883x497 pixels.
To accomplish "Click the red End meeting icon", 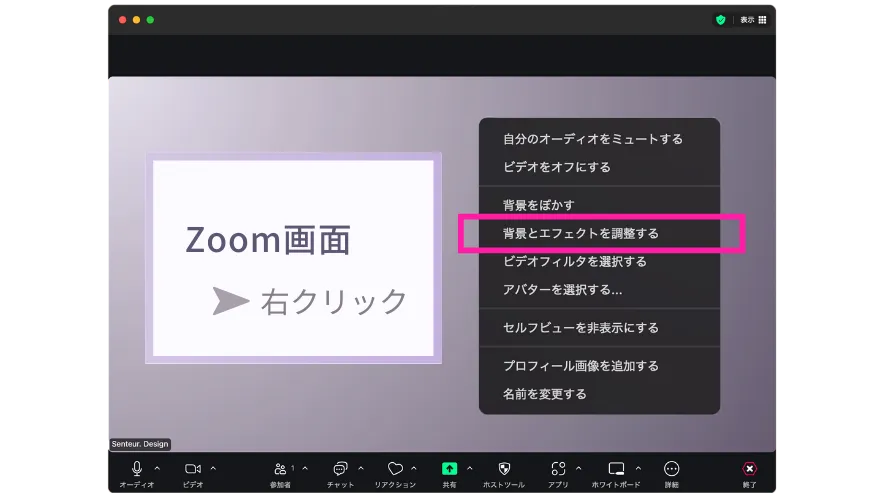I will pyautogui.click(x=750, y=468).
